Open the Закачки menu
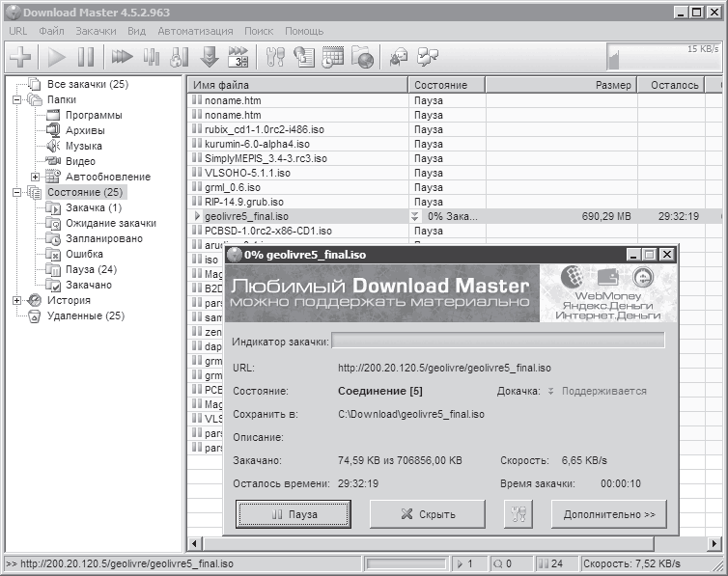The image size is (728, 576). (x=96, y=31)
